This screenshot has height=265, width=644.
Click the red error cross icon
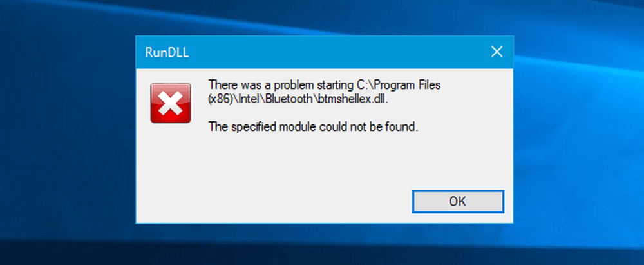171,103
